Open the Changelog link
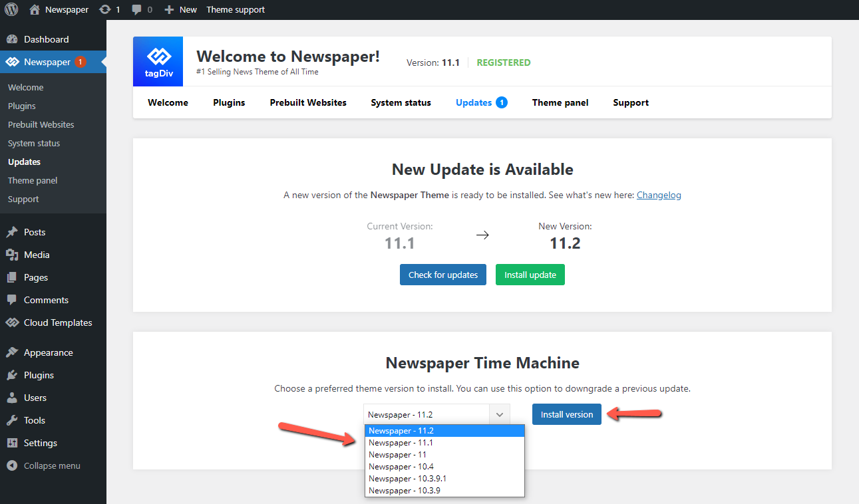 pos(659,195)
